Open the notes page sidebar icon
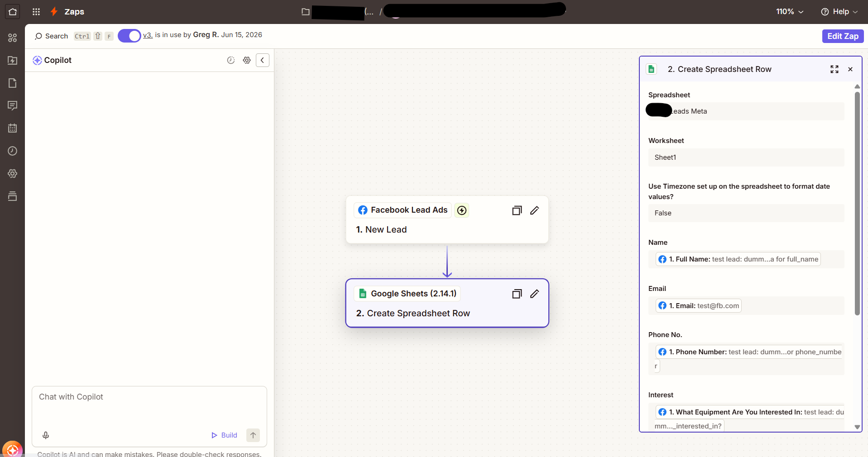The height and width of the screenshot is (457, 868). point(13,83)
